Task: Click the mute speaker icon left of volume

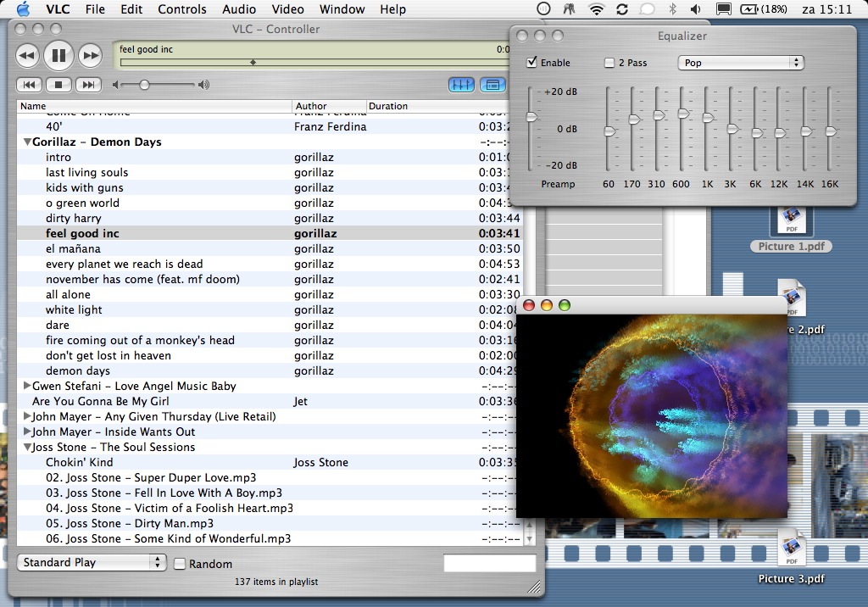Action: pos(115,85)
